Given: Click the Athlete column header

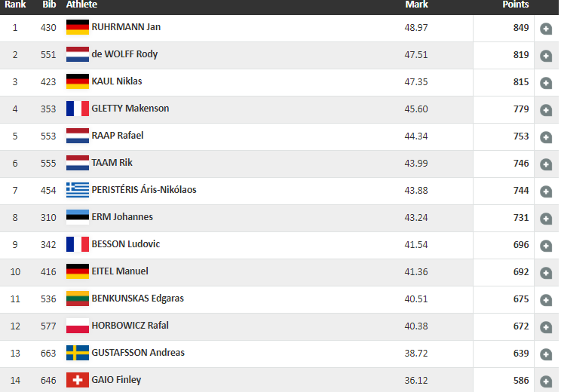Looking at the screenshot, I should (x=81, y=5).
